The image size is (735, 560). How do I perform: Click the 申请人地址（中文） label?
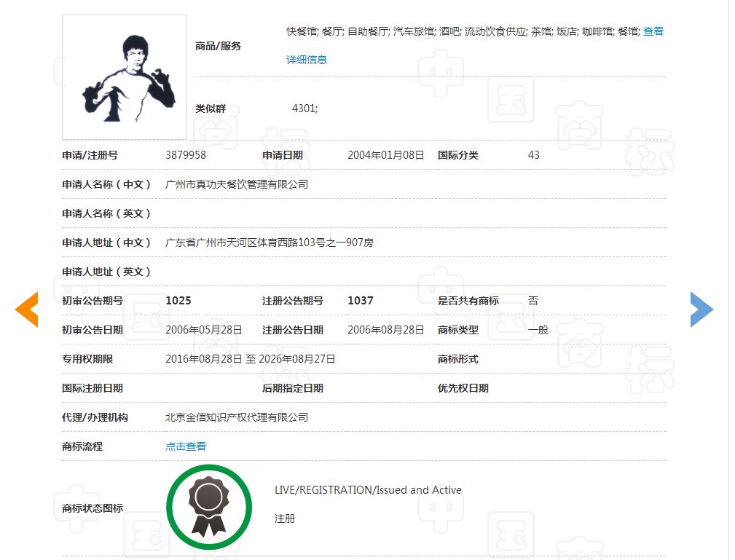point(106,242)
